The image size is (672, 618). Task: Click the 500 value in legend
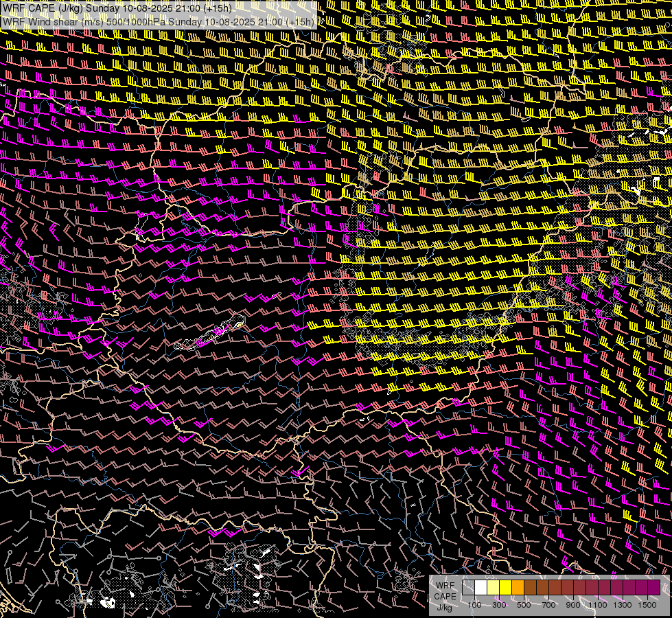pyautogui.click(x=524, y=605)
